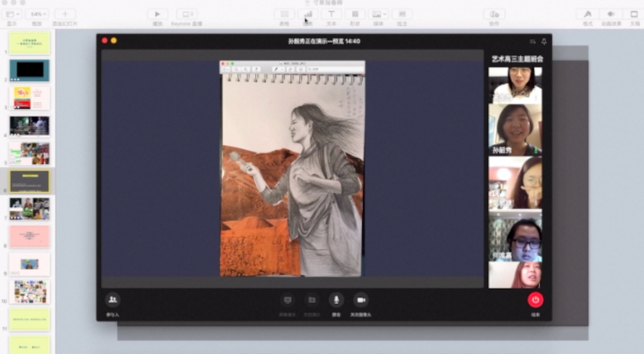Insert a table from the Keynote toolbar

click(x=284, y=14)
